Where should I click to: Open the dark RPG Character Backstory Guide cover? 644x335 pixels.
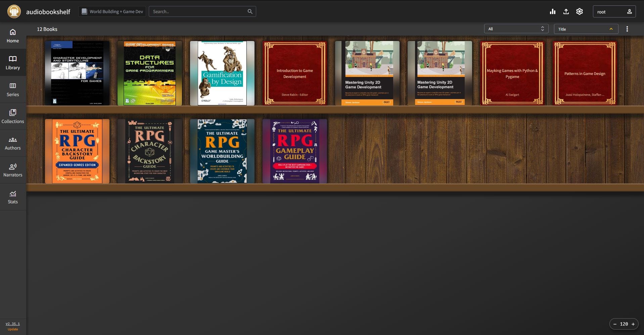(150, 151)
